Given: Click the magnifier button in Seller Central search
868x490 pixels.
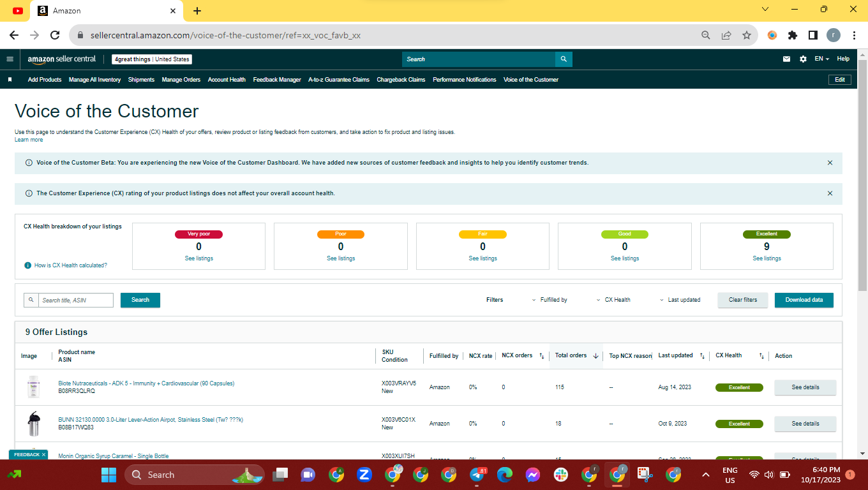Looking at the screenshot, I should (x=564, y=59).
